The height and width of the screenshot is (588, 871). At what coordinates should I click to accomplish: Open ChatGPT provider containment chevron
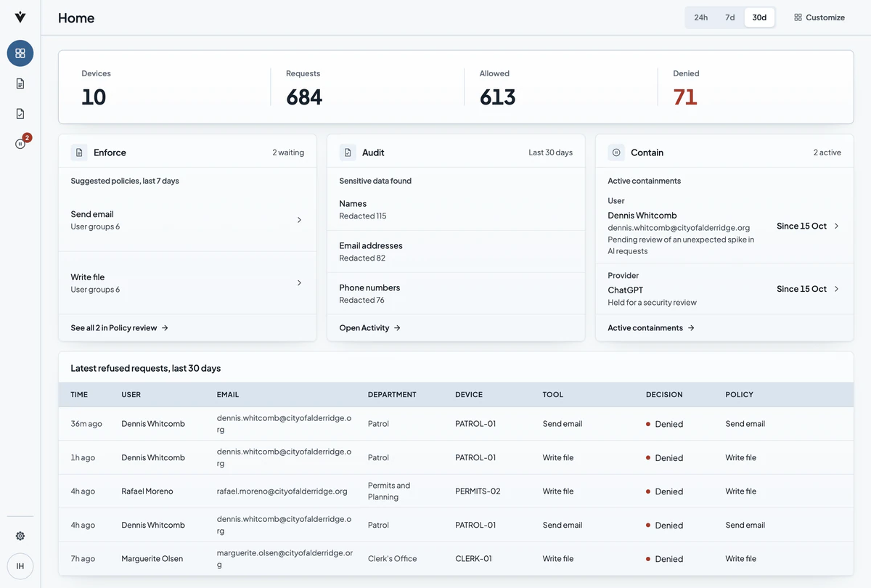point(836,289)
